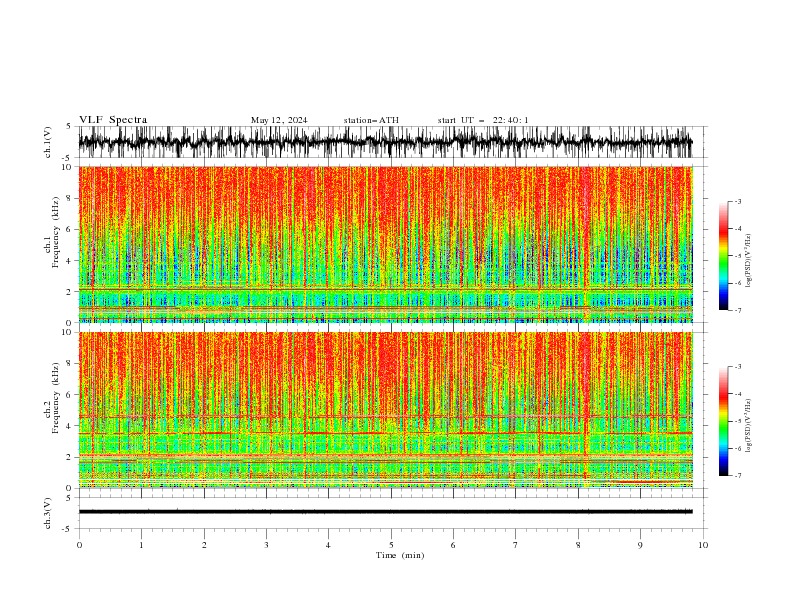Click time axis tick label '3'
Image resolution: width=792 pixels, height=612 pixels.
pyautogui.click(x=266, y=545)
